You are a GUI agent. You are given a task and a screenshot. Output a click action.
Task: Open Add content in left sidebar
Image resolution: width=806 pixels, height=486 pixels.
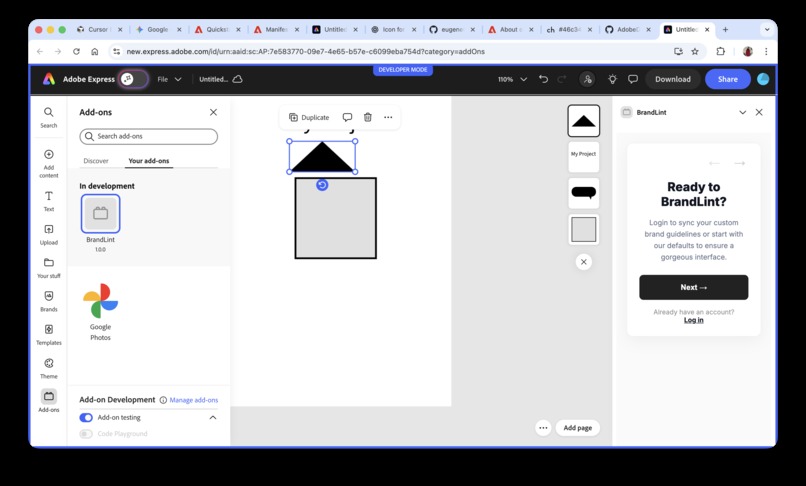click(48, 164)
